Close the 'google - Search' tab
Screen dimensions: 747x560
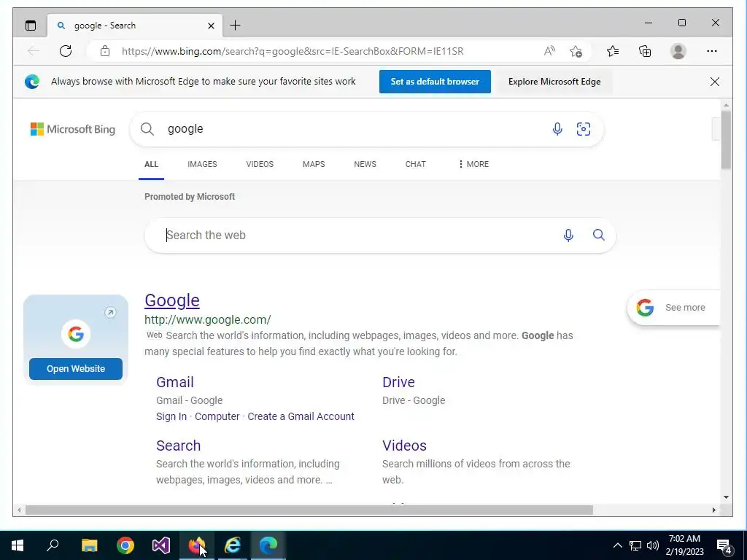pos(211,26)
